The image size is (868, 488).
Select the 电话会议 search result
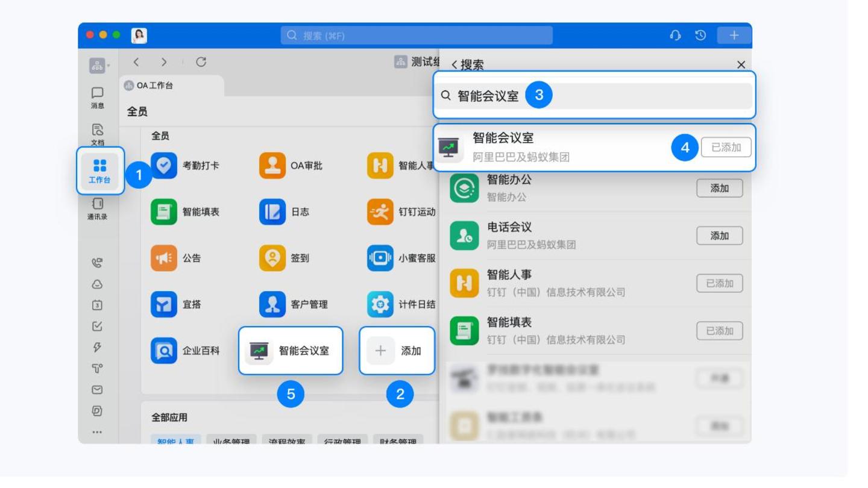(x=594, y=236)
